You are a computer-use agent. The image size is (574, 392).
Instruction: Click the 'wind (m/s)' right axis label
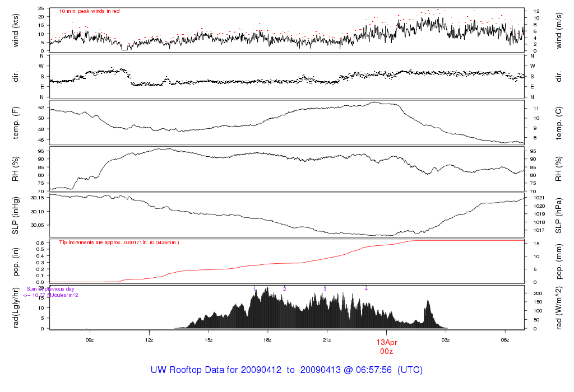click(x=559, y=31)
